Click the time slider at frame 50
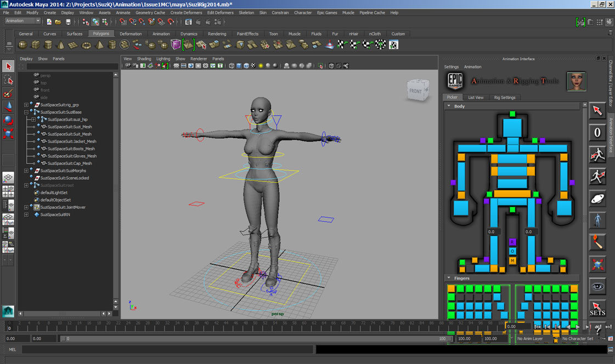This screenshot has height=364, width=615. pyautogui.click(x=255, y=326)
